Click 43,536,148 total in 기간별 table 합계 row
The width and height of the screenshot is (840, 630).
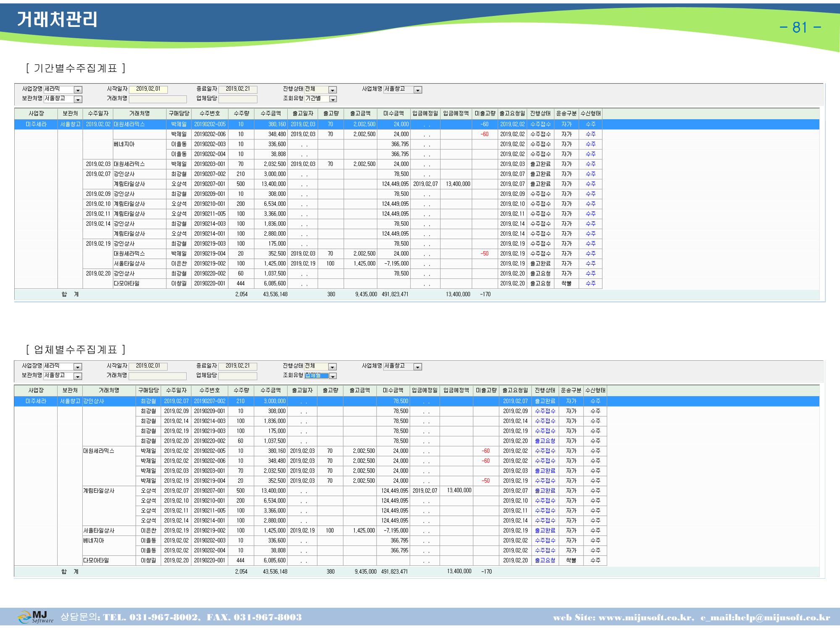275,295
